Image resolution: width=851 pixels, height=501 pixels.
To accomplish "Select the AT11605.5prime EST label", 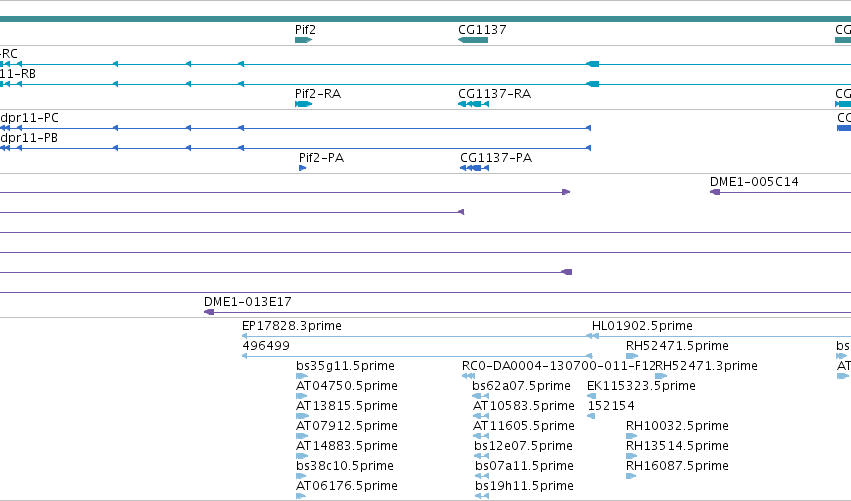I will pyautogui.click(x=523, y=426).
